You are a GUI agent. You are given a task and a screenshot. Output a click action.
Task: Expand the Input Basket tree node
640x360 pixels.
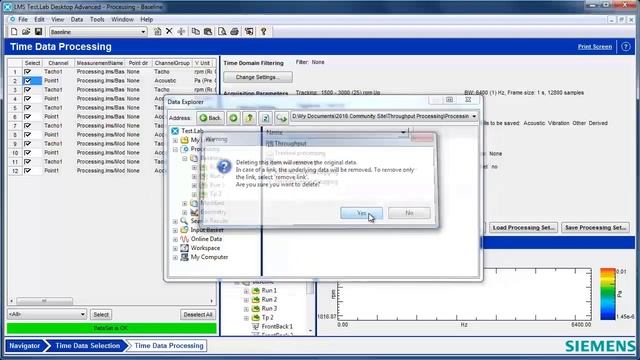point(176,231)
